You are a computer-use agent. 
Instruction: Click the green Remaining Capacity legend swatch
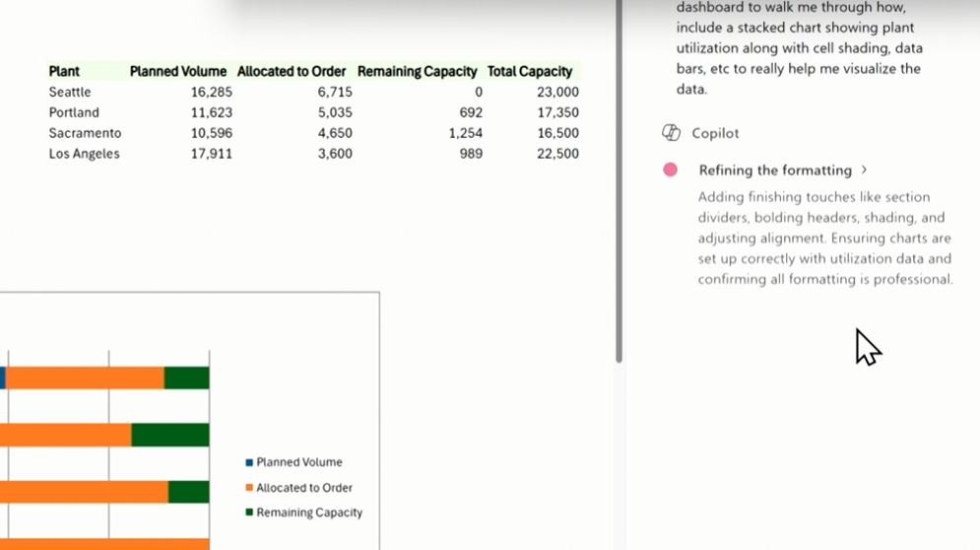tap(249, 513)
